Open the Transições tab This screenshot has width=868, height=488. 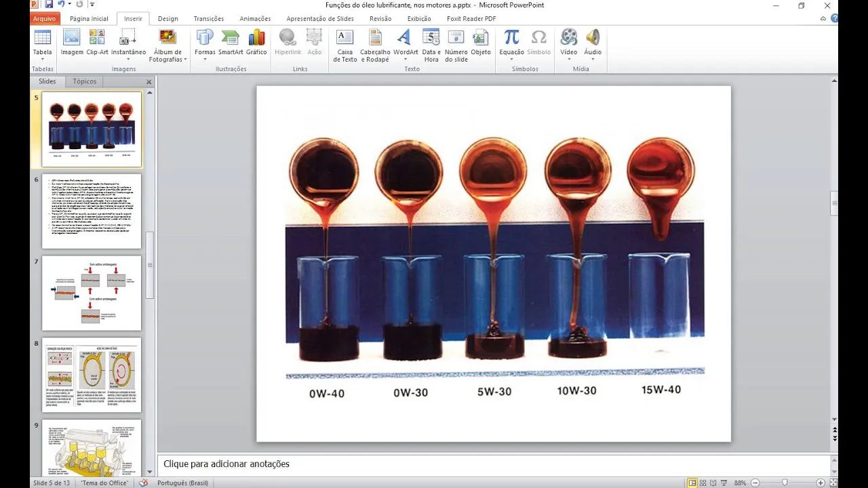click(208, 19)
